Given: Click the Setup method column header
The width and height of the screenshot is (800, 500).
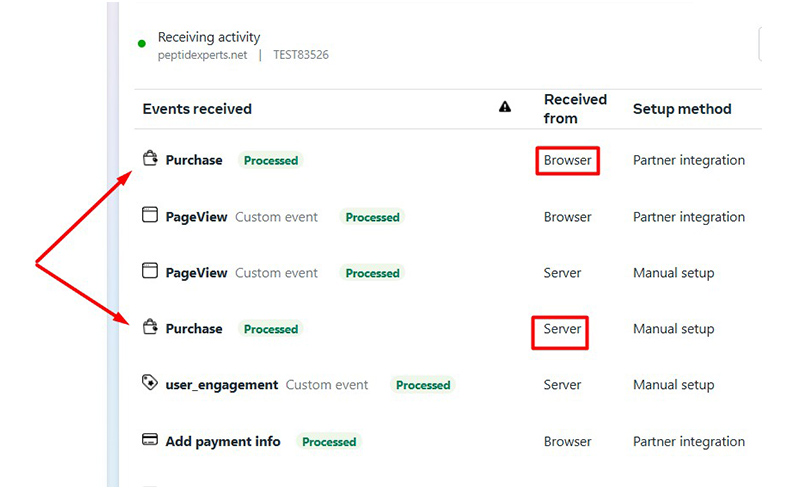Looking at the screenshot, I should pyautogui.click(x=682, y=109).
